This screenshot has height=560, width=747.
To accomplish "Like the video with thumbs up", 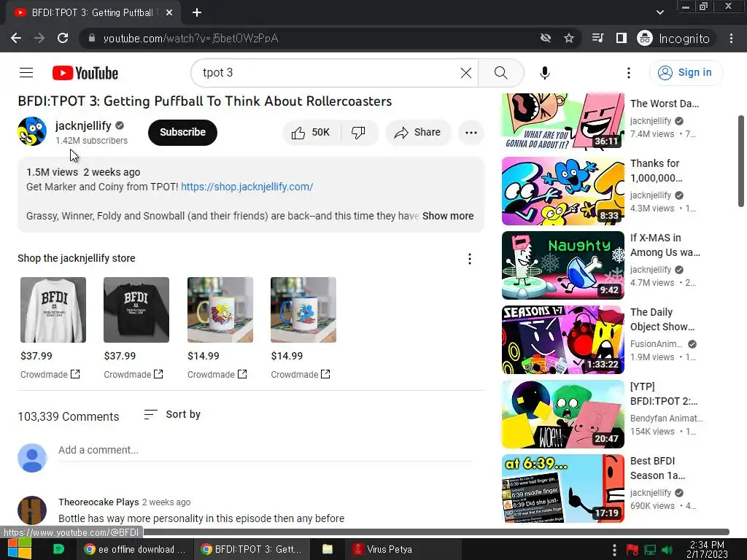I will click(311, 133).
